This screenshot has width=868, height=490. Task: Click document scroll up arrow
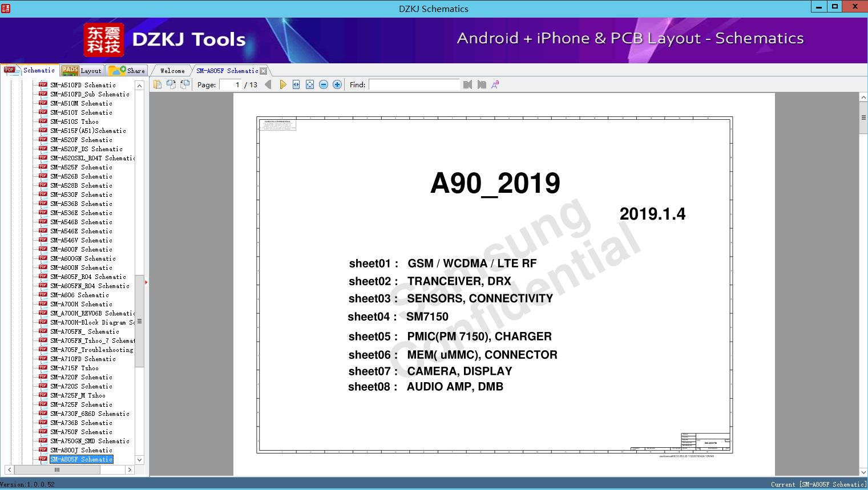coord(863,98)
